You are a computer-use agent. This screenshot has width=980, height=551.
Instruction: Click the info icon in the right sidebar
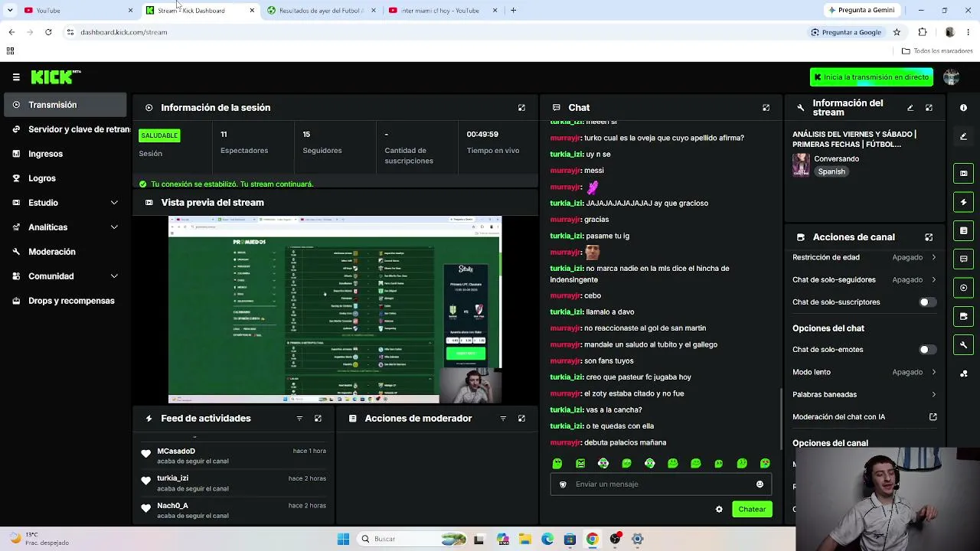(x=963, y=108)
